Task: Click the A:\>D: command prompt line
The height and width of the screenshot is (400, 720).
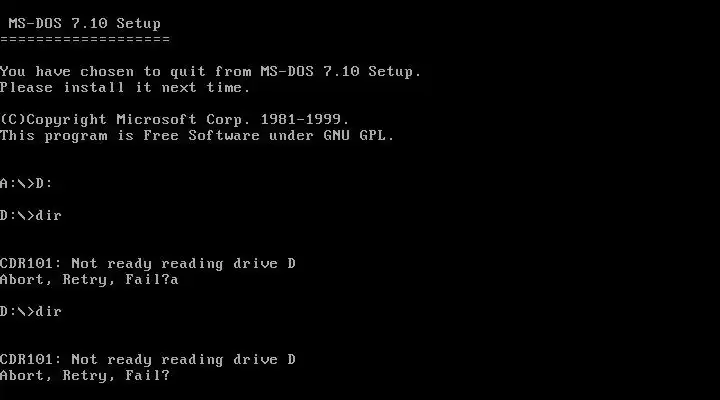Action: tap(26, 184)
